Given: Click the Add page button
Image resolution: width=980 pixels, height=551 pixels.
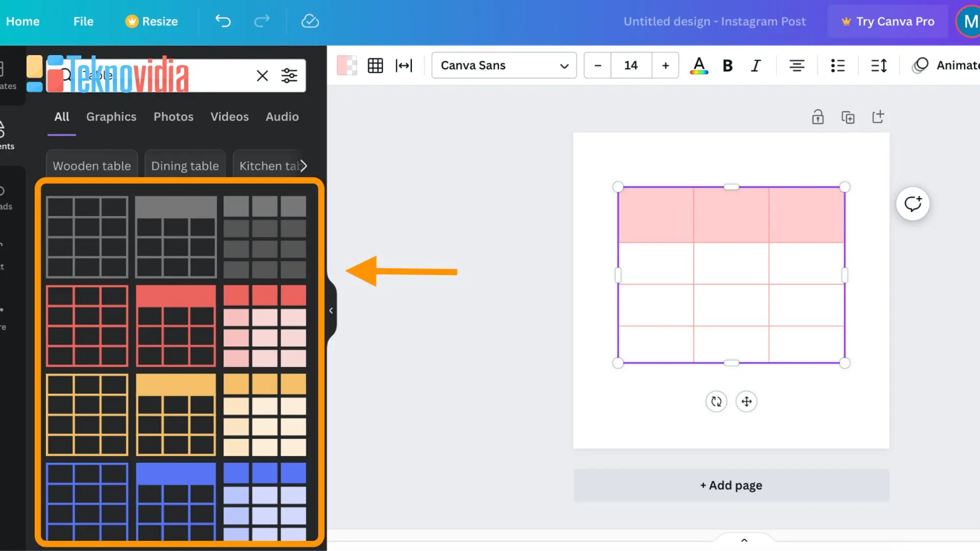Looking at the screenshot, I should click(x=731, y=485).
